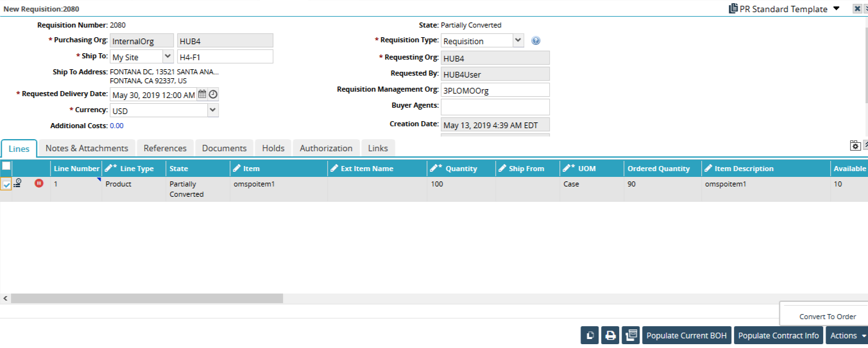Uncheck the checkbox for line 1
868x348 pixels.
(x=6, y=185)
